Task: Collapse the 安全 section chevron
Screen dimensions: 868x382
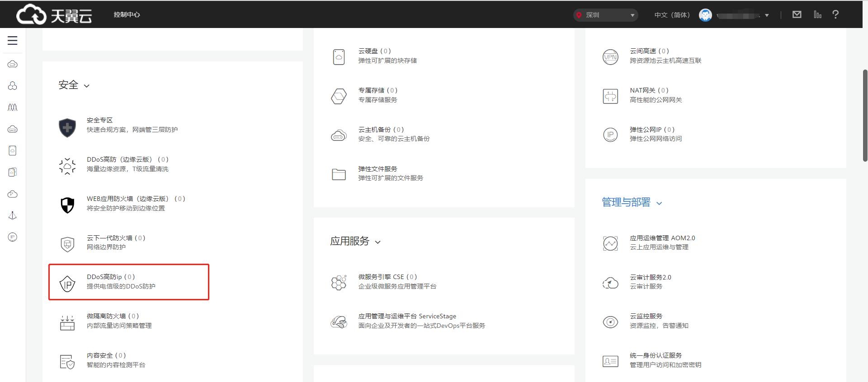Action: 87,86
